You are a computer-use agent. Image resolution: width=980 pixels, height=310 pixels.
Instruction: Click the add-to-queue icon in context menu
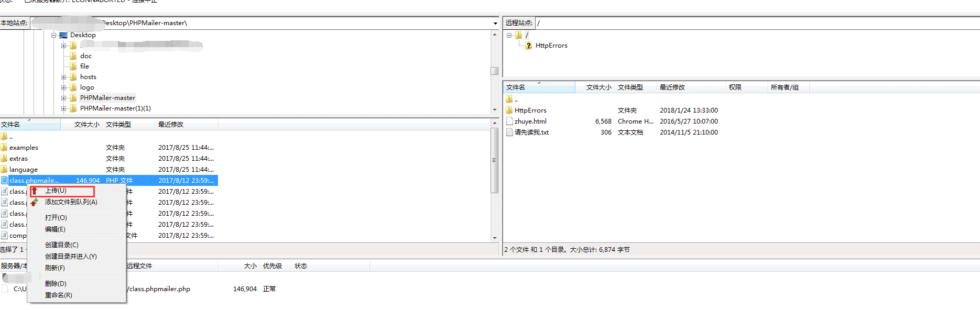tap(35, 202)
